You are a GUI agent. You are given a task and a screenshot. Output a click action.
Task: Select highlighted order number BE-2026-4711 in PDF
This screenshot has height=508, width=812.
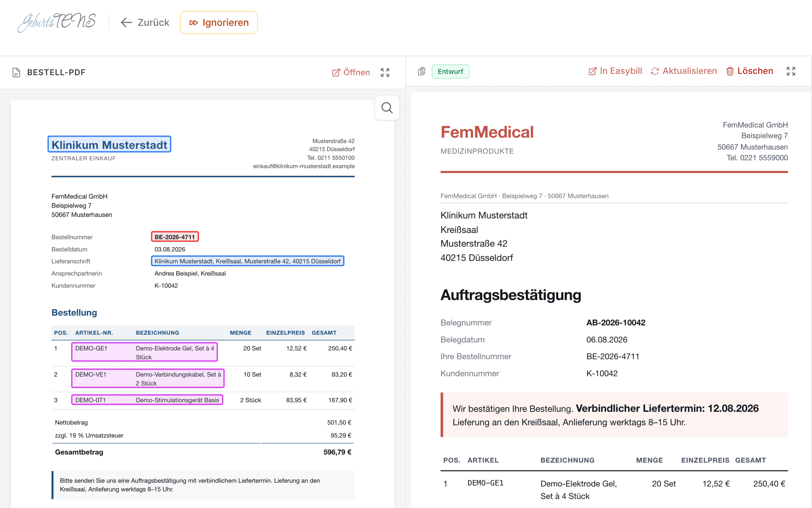(175, 237)
